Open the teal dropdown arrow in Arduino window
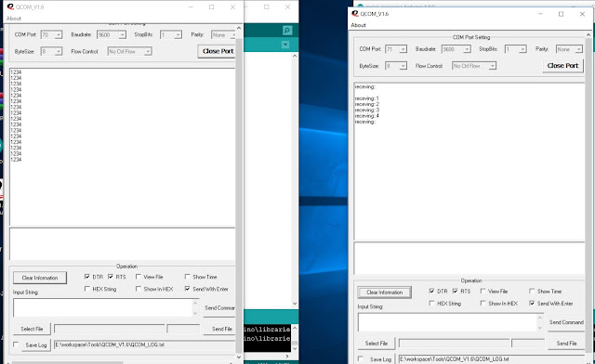 coord(285,45)
